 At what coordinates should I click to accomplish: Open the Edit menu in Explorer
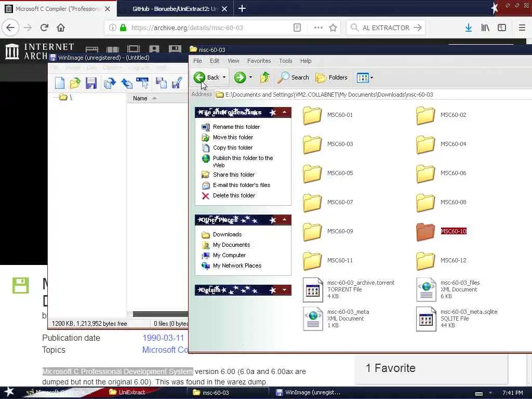coord(215,61)
